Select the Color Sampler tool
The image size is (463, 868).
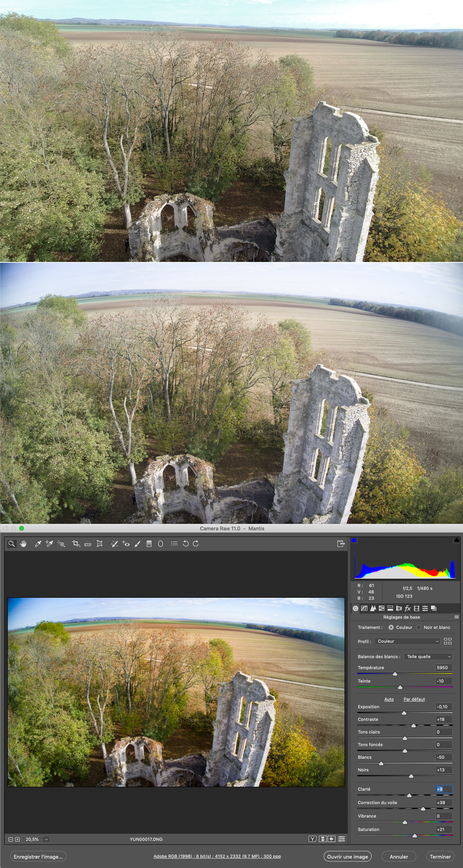49,544
